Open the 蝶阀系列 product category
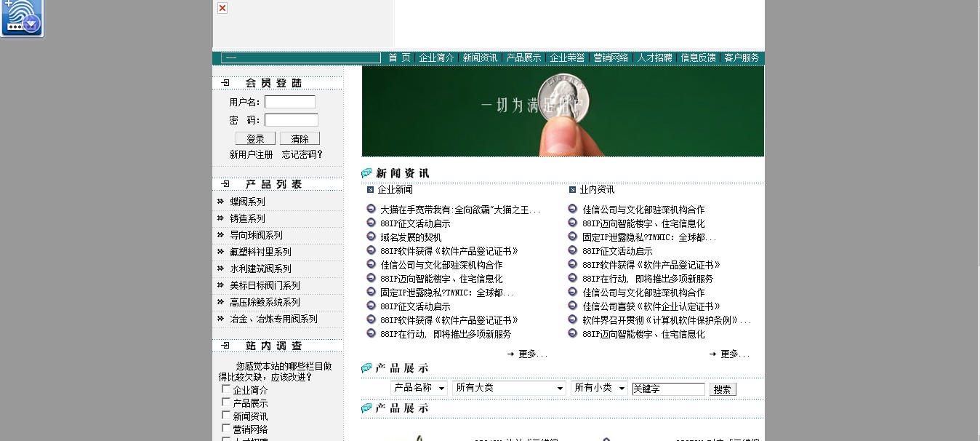The width and height of the screenshot is (980, 441). coord(248,202)
